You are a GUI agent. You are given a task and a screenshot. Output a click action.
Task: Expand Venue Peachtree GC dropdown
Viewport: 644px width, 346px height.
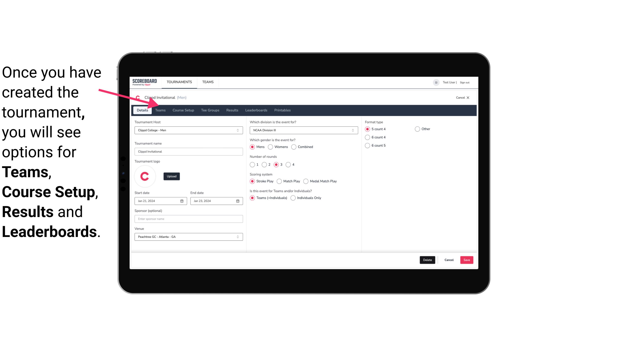tap(238, 237)
